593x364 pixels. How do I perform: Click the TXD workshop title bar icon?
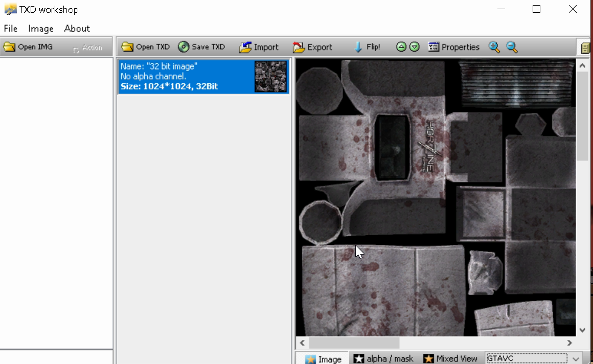coord(10,10)
